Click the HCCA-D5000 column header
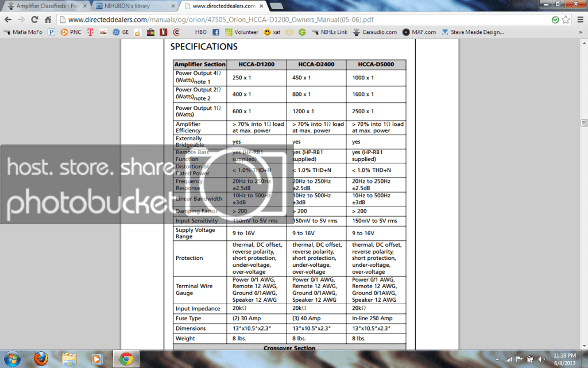Viewport: 588px width, 368px height. point(376,64)
